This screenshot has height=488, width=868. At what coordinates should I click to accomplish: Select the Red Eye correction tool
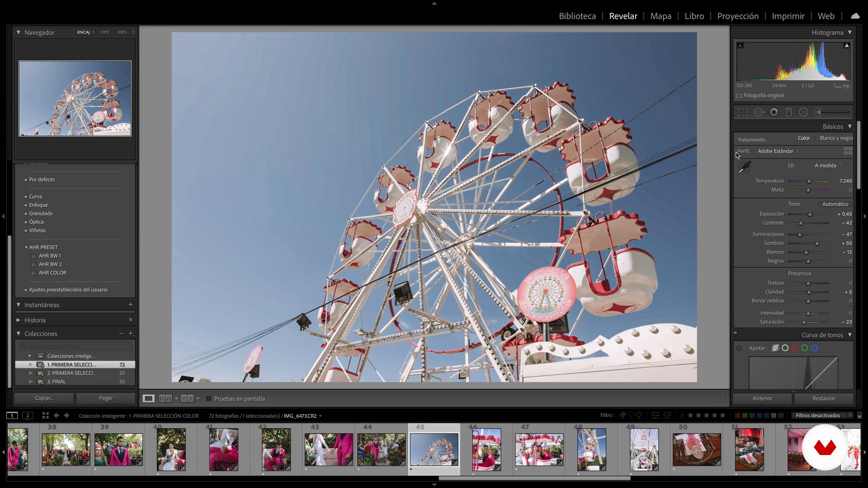(x=774, y=112)
